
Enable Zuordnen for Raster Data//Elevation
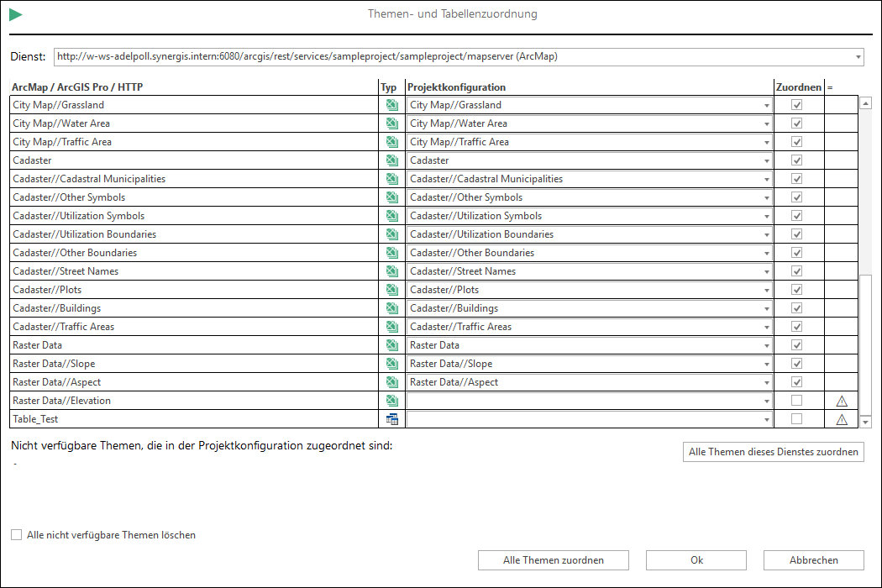click(796, 401)
